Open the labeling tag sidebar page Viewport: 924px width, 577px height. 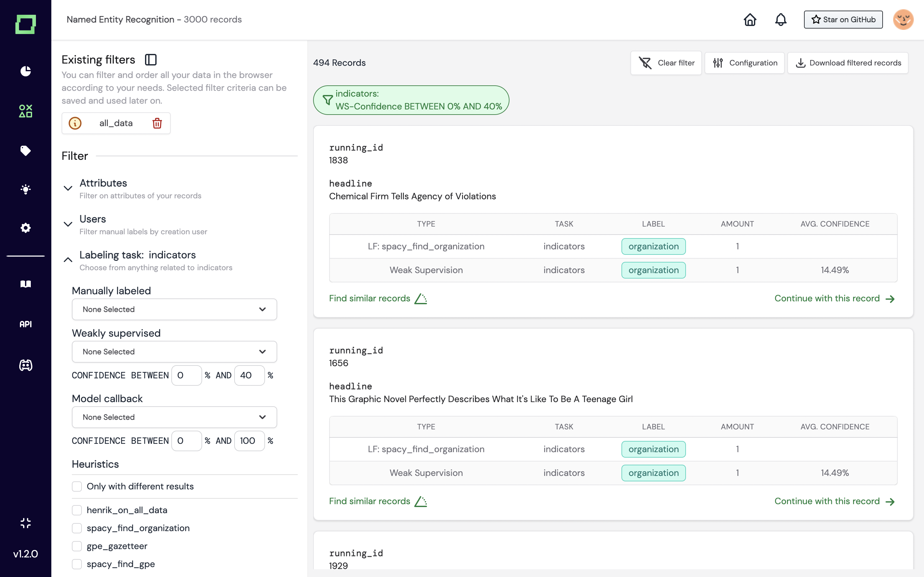click(x=26, y=151)
